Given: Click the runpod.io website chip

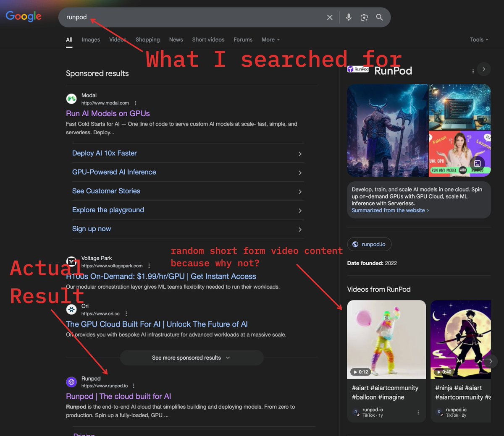Looking at the screenshot, I should point(369,244).
